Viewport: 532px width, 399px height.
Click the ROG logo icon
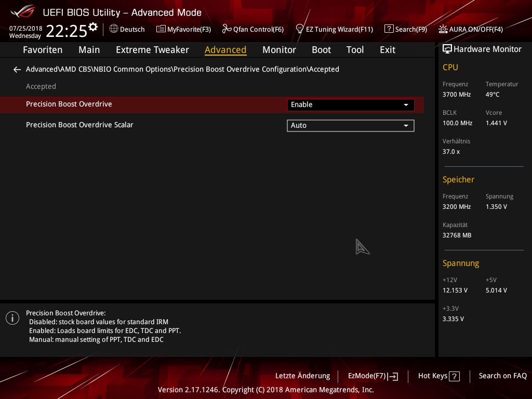click(22, 11)
